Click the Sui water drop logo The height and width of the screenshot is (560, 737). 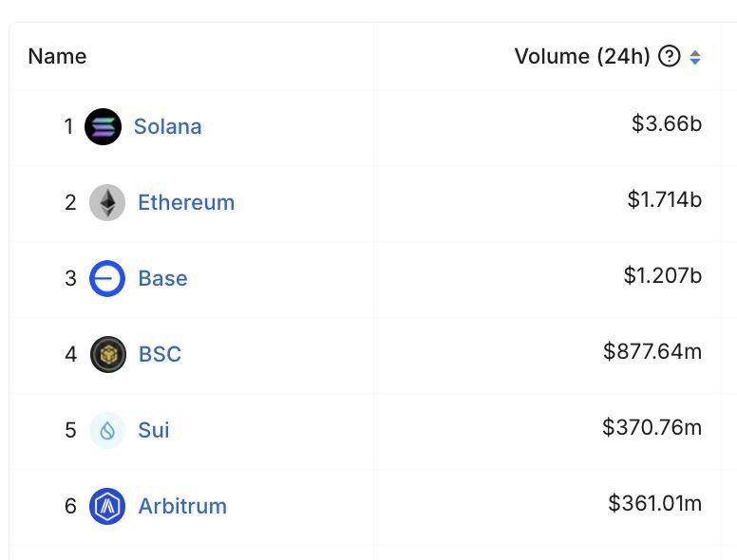107,430
